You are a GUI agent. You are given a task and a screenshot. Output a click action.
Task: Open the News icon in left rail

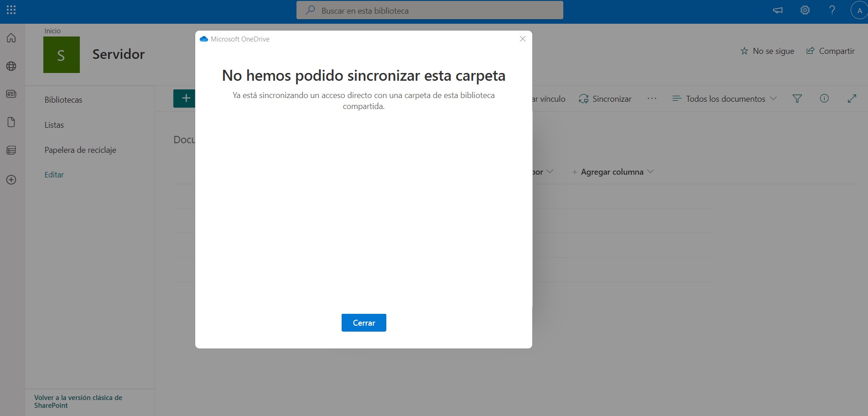[11, 94]
